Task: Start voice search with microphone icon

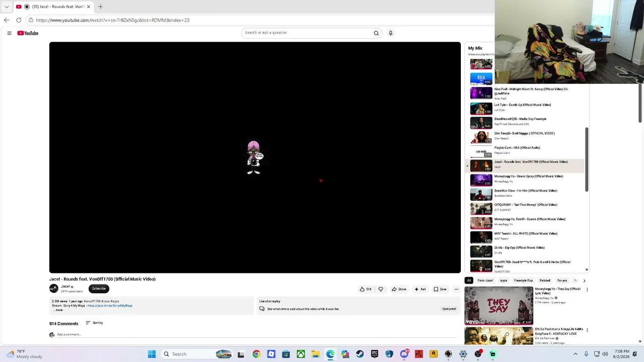Action: (390, 33)
